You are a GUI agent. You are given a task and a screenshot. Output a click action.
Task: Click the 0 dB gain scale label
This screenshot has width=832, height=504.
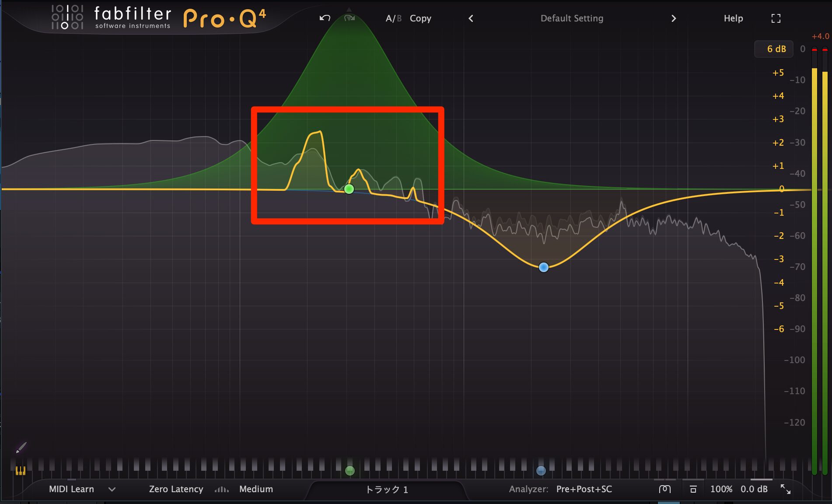pyautogui.click(x=782, y=189)
